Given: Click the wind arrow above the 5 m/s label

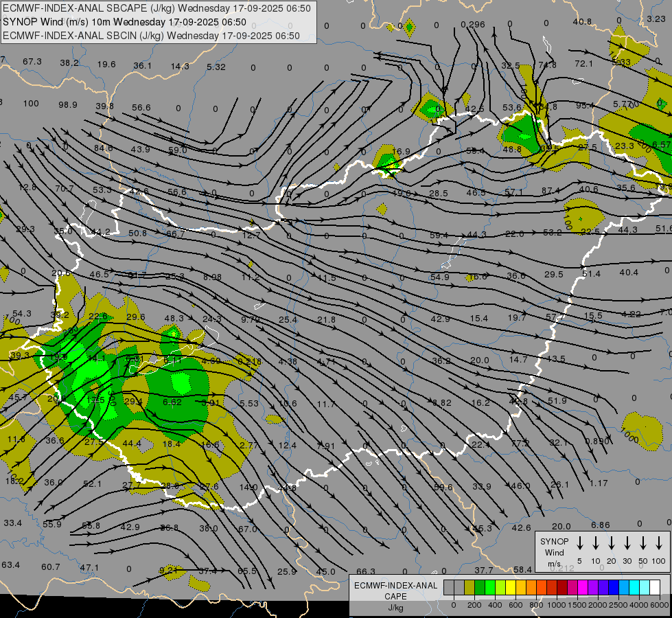Looking at the screenshot, I should (x=579, y=543).
